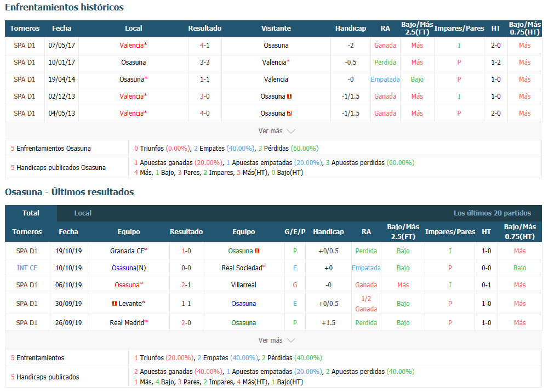This screenshot has height=392, width=554.
Task: Click 'Resultado' header in the Enfrentamientos históricos table
Action: [204, 29]
